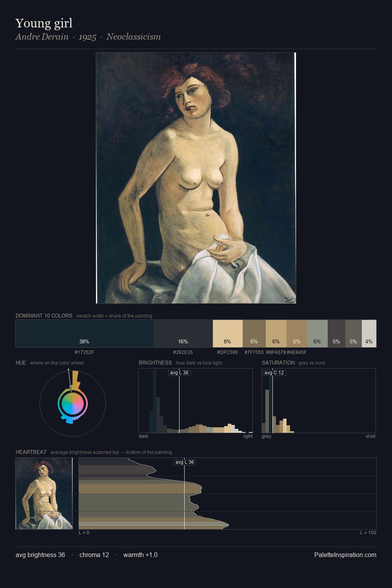The image size is (392, 588).
Task: Click the dark navy #17252F swatch
Action: 84,334
